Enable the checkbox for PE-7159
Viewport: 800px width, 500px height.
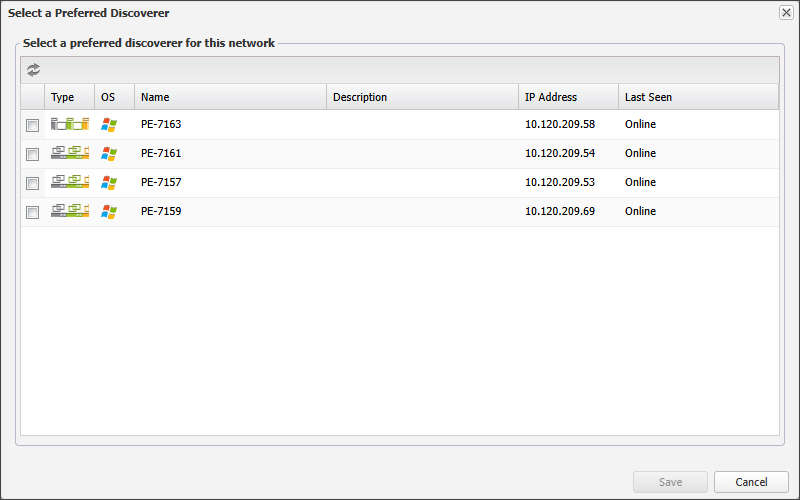32,212
